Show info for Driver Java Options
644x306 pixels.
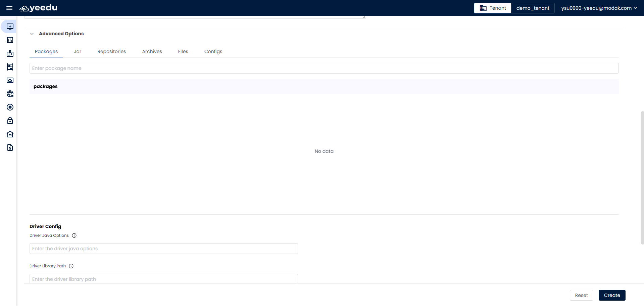pos(74,235)
